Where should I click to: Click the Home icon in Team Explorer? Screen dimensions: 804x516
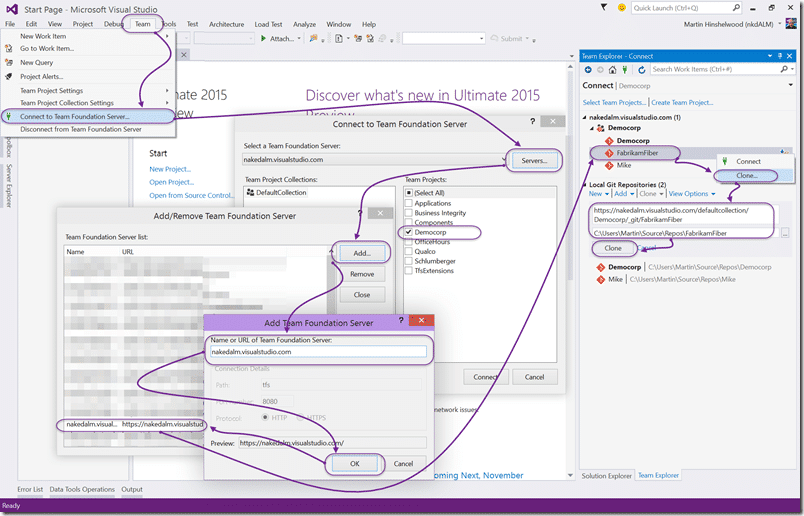pos(612,69)
